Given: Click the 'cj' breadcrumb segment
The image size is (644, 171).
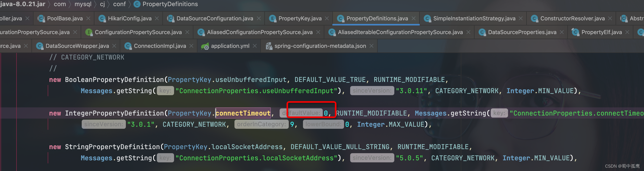Looking at the screenshot, I should [x=102, y=4].
